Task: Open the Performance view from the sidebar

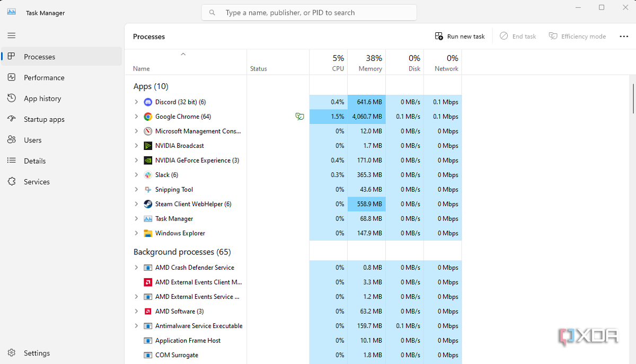Action: click(11, 77)
